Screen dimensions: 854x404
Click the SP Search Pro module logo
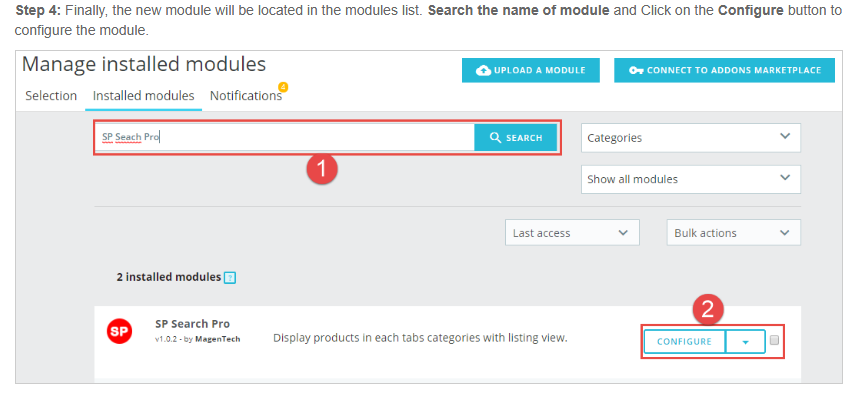click(x=119, y=331)
